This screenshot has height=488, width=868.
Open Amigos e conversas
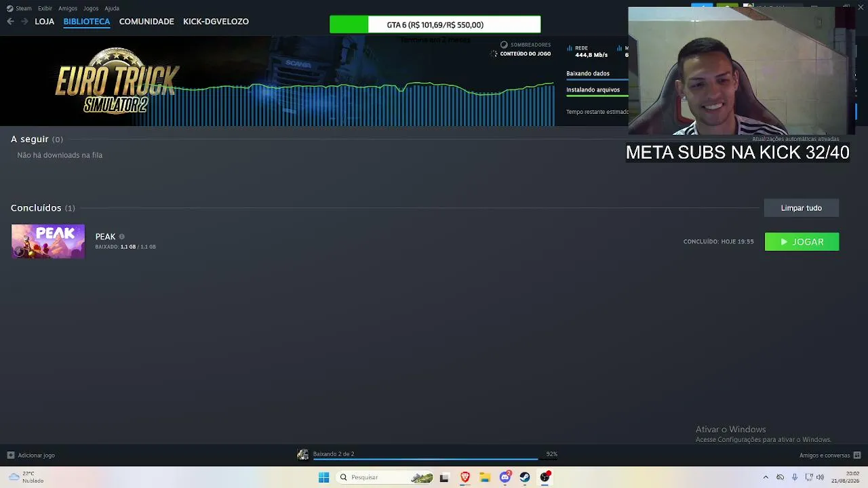(x=825, y=455)
